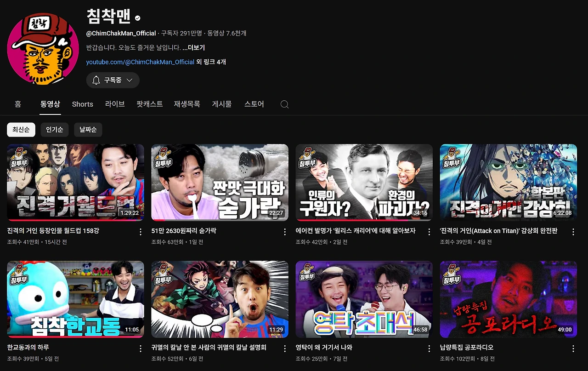Open options menu for 납량특집 공포라디오
Viewport: 588px width, 371px height.
(573, 349)
